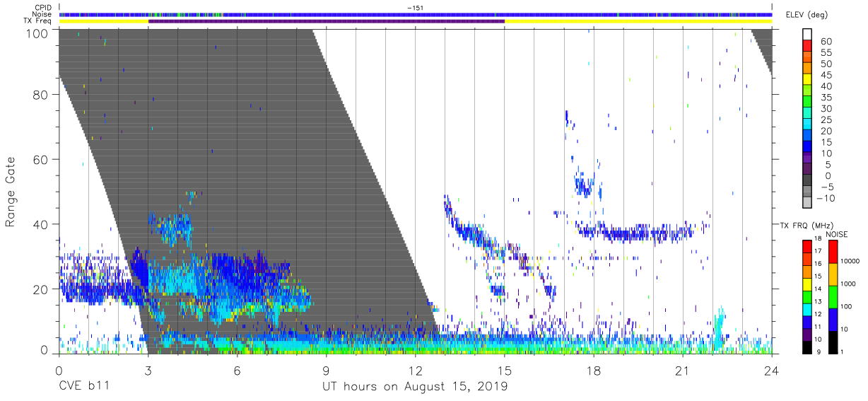The width and height of the screenshot is (868, 401).
Task: Pick the dark gray -5–0 segment of ELEV colorbar
Action: click(808, 181)
